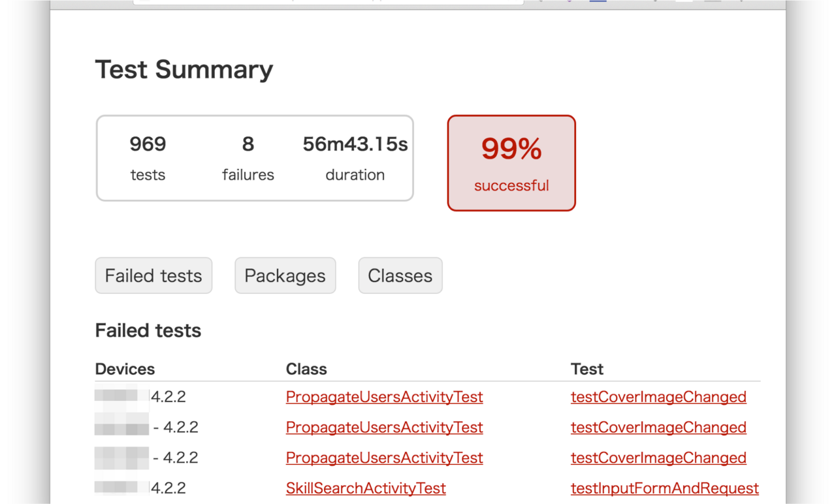Select the Classes tab

(x=400, y=276)
